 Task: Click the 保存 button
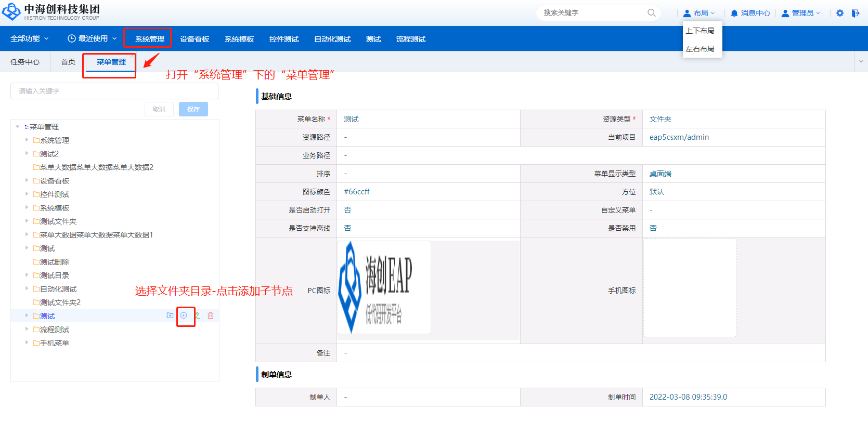tap(193, 109)
